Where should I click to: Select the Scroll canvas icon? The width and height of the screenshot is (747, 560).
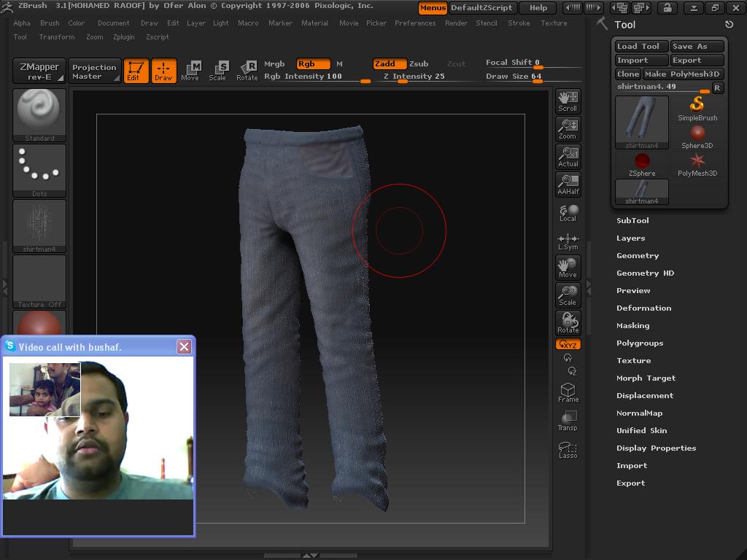(x=568, y=101)
